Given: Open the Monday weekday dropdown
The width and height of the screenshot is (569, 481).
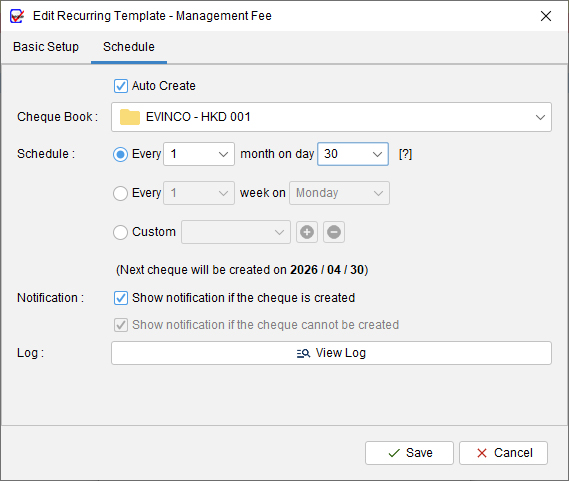Looking at the screenshot, I should pyautogui.click(x=339, y=193).
